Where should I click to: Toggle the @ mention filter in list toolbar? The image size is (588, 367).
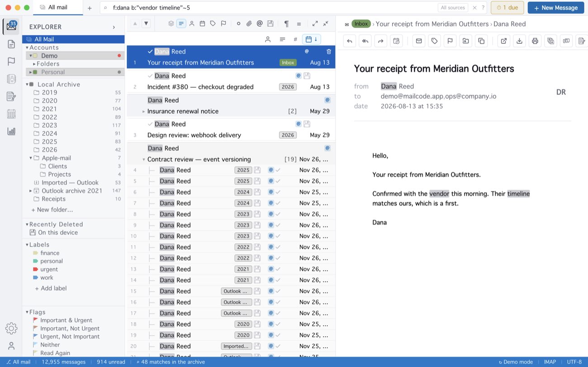[260, 24]
